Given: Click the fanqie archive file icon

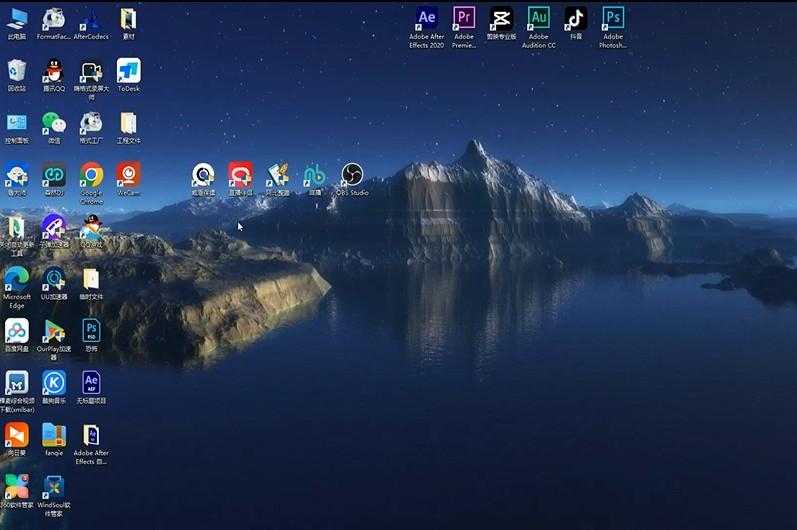Looking at the screenshot, I should 54,435.
